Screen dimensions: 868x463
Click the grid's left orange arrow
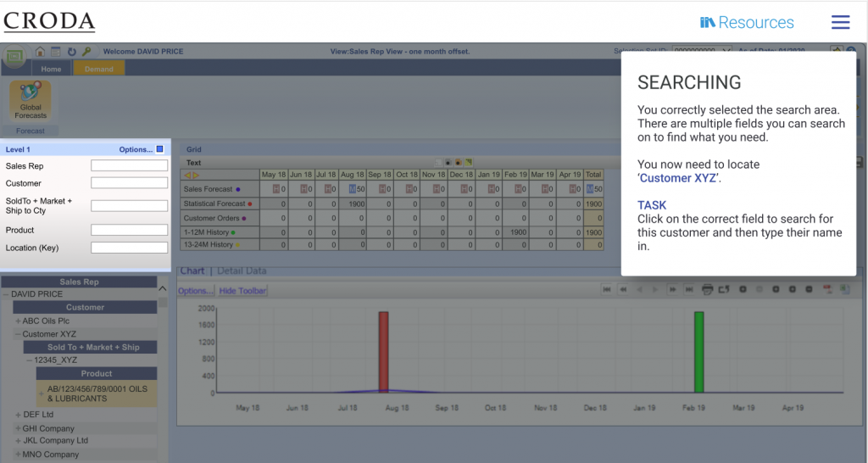(x=187, y=175)
